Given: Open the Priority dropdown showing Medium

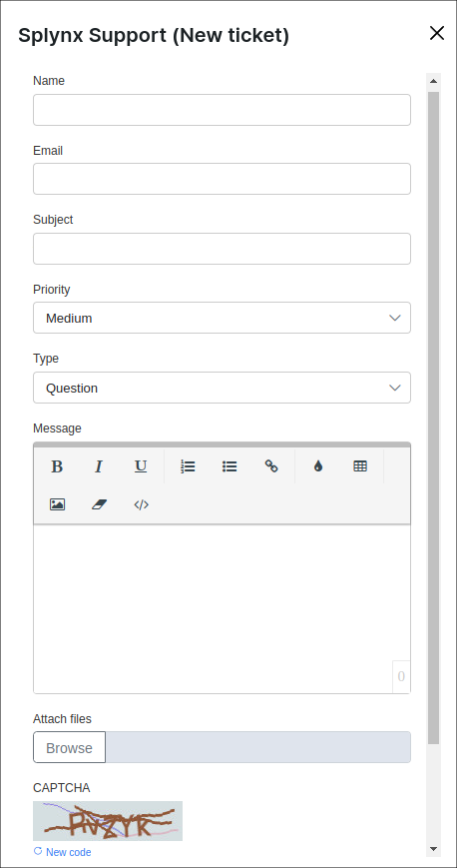Looking at the screenshot, I should point(222,318).
